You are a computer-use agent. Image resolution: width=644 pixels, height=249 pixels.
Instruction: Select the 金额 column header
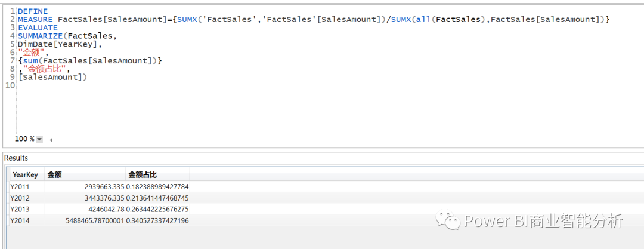(x=85, y=174)
